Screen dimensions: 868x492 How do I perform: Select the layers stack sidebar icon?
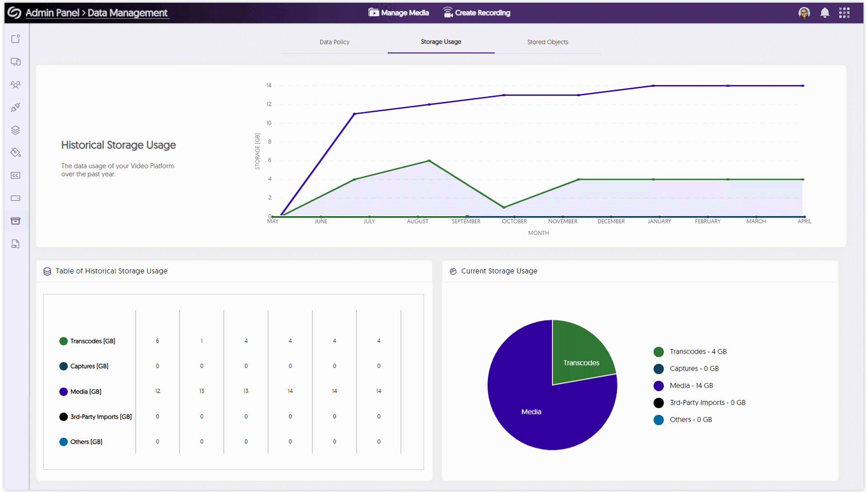(15, 130)
